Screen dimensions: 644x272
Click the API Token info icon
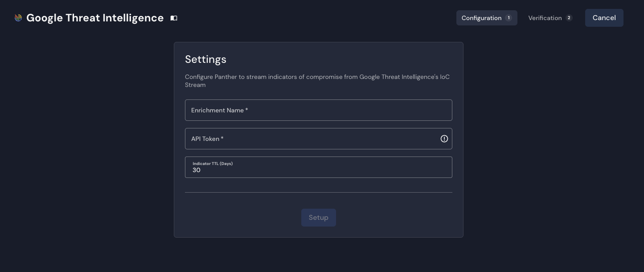444,139
